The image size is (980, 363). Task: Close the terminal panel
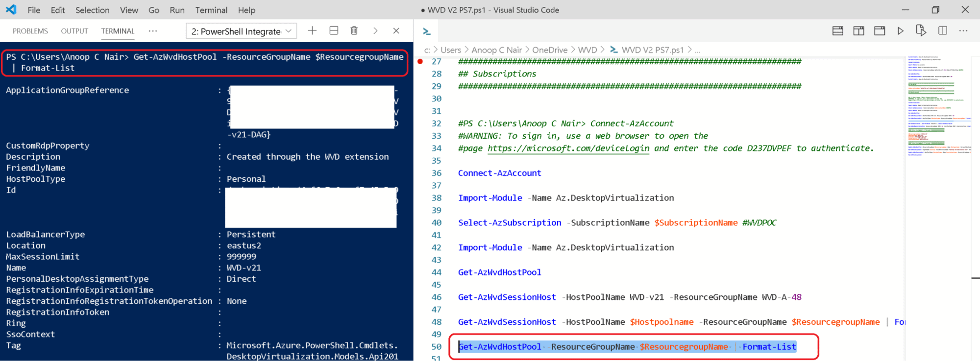tap(396, 30)
